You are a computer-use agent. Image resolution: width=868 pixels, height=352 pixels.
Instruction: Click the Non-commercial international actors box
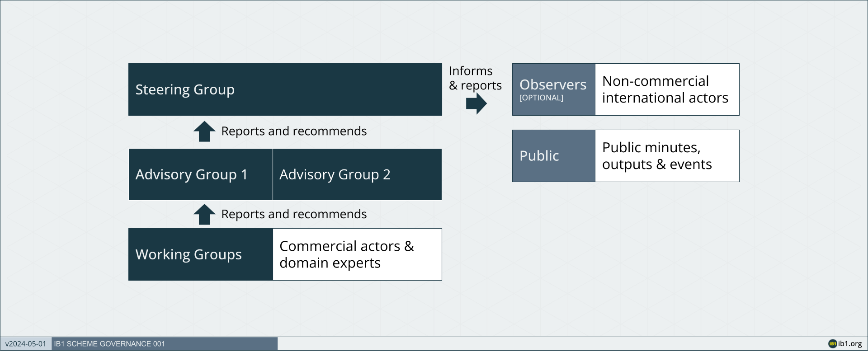click(x=667, y=89)
